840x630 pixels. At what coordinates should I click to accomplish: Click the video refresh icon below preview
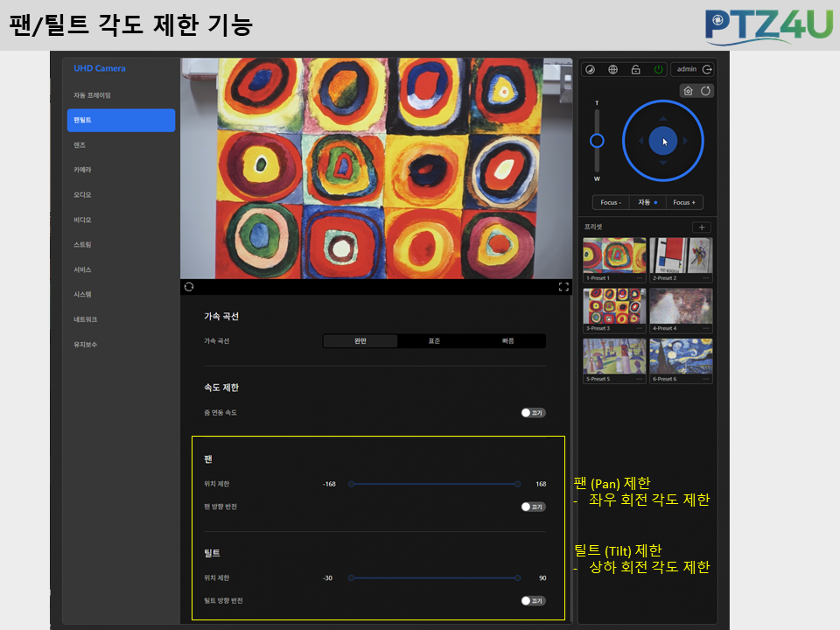tap(189, 287)
